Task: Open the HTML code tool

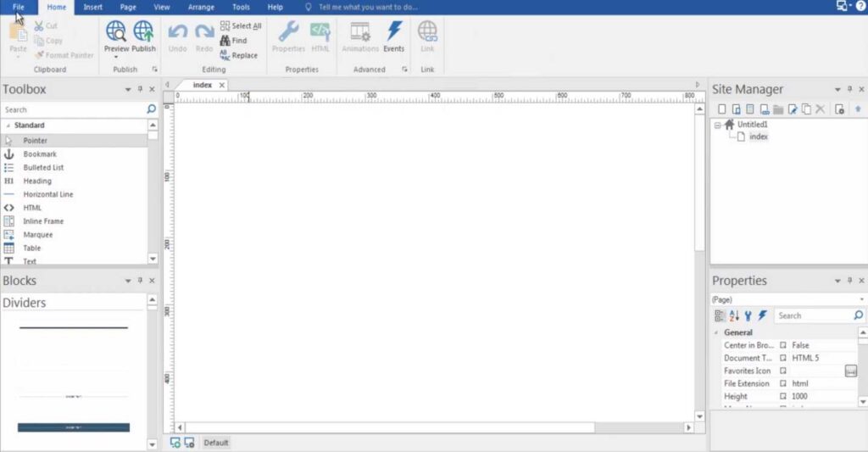Action: pyautogui.click(x=320, y=36)
